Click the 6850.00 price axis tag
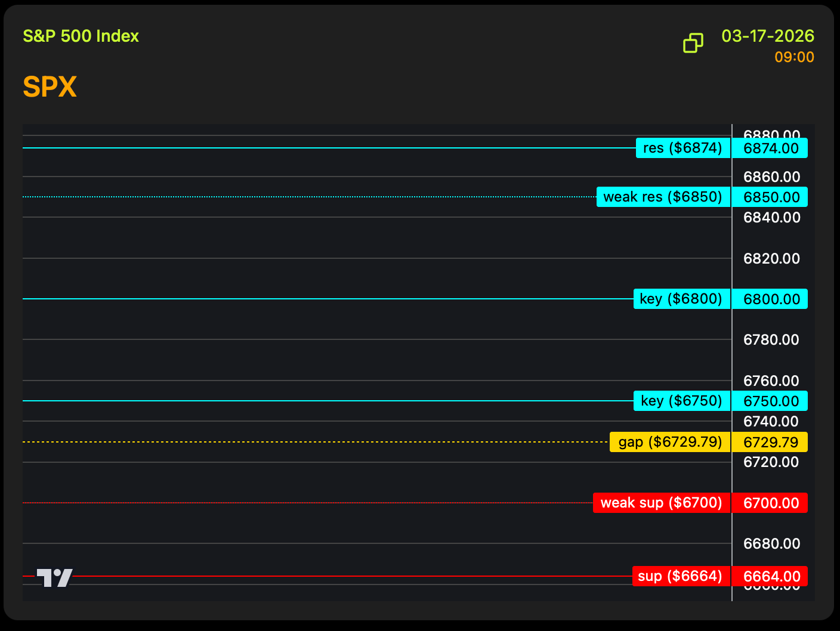This screenshot has width=840, height=631. 770,197
